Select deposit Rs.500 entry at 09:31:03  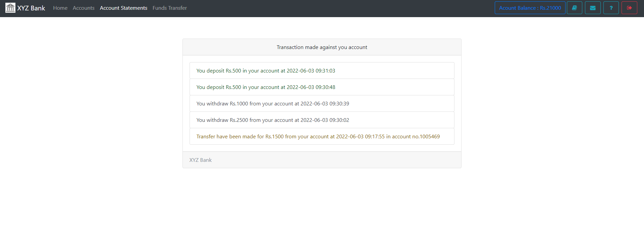[x=322, y=71]
